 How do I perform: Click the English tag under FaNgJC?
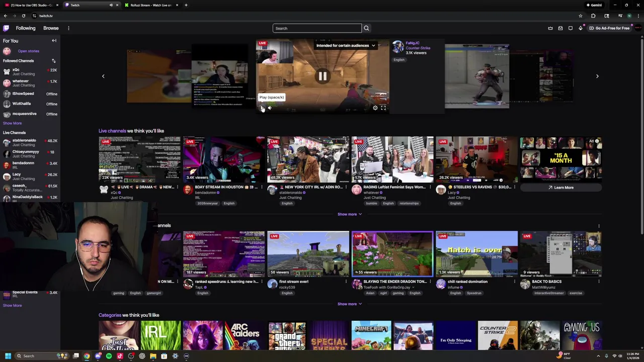(399, 60)
